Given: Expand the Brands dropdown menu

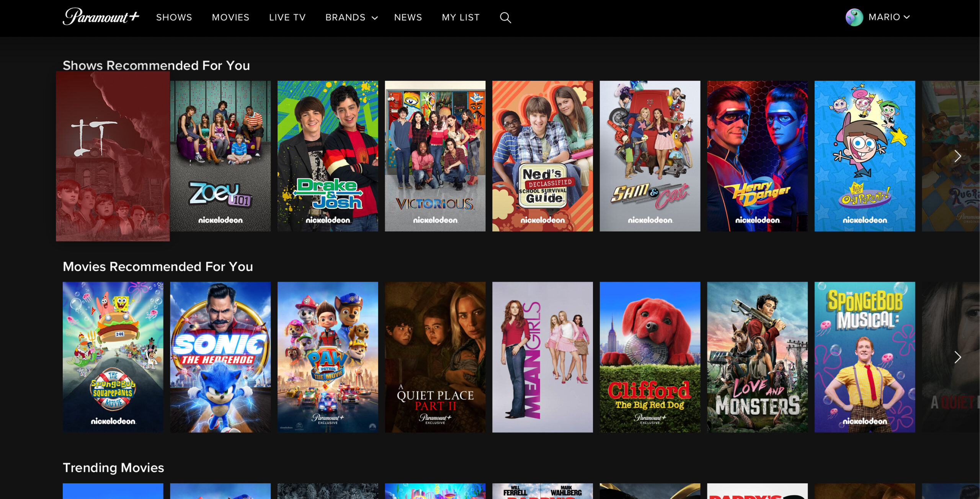Looking at the screenshot, I should tap(351, 18).
